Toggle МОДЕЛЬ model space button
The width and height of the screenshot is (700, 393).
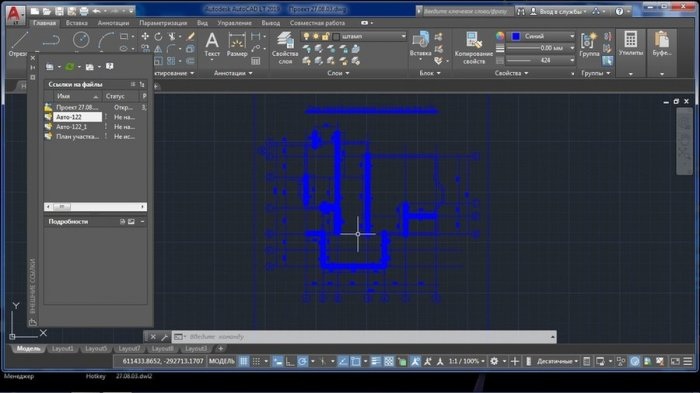coord(221,361)
